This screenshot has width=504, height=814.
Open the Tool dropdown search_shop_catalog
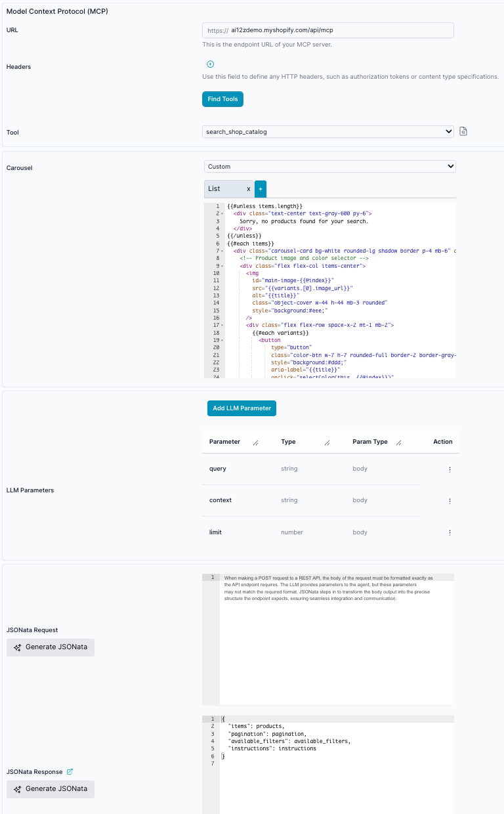point(328,131)
